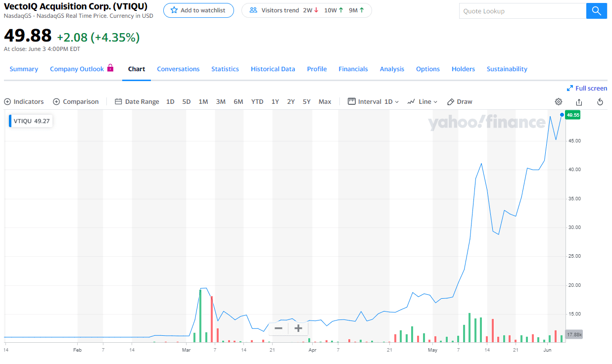Screen dimensions: 612x364
Task: Click the 9M visitors trend indicator
Action: [x=357, y=10]
